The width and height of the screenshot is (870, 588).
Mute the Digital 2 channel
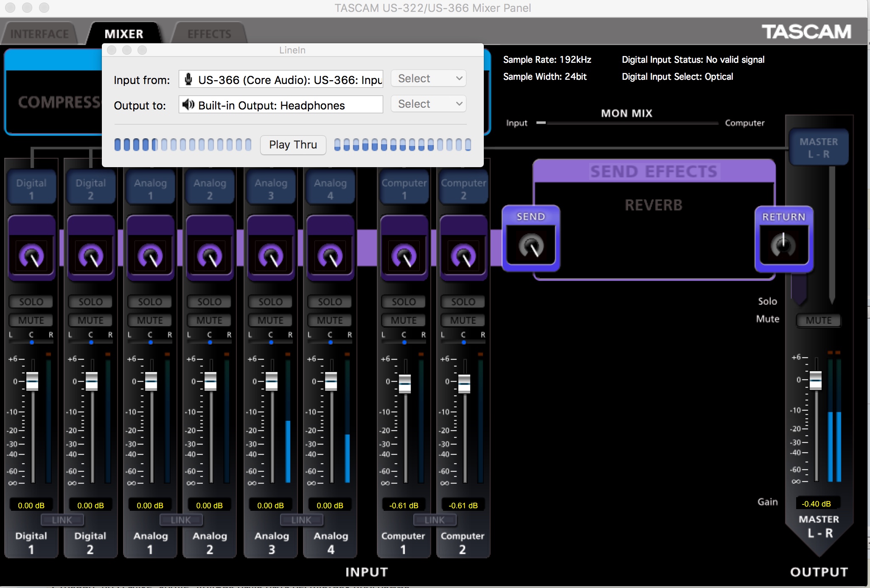point(90,320)
